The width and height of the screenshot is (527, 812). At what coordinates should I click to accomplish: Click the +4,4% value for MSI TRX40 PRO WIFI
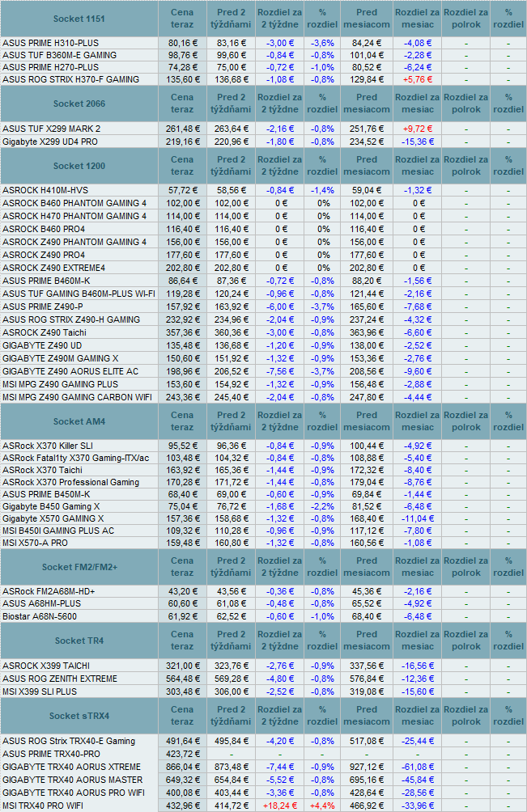point(322,806)
